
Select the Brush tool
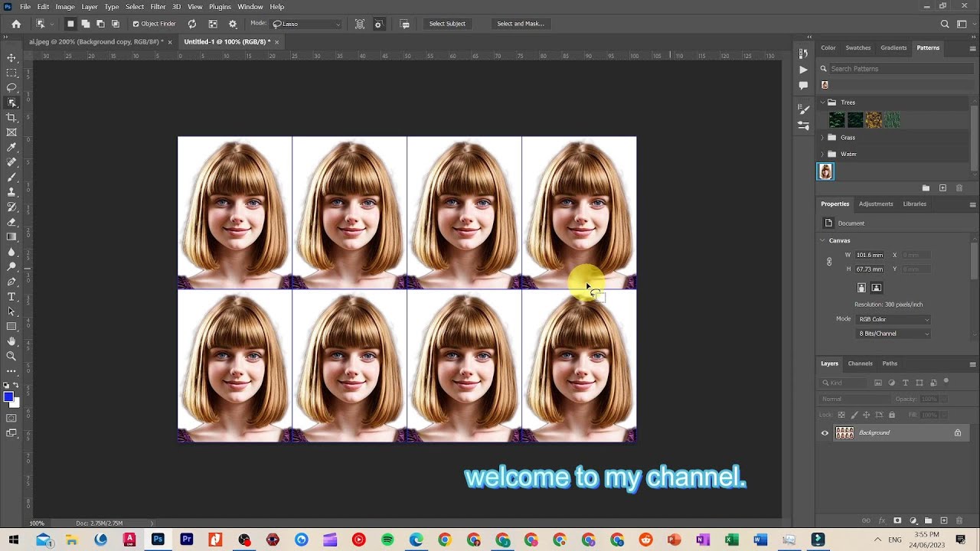pyautogui.click(x=11, y=178)
